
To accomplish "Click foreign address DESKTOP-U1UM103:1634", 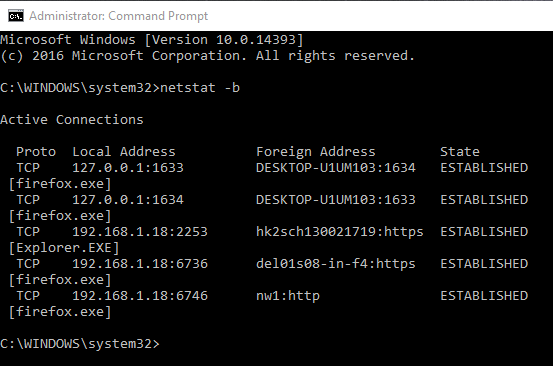I will 336,167.
